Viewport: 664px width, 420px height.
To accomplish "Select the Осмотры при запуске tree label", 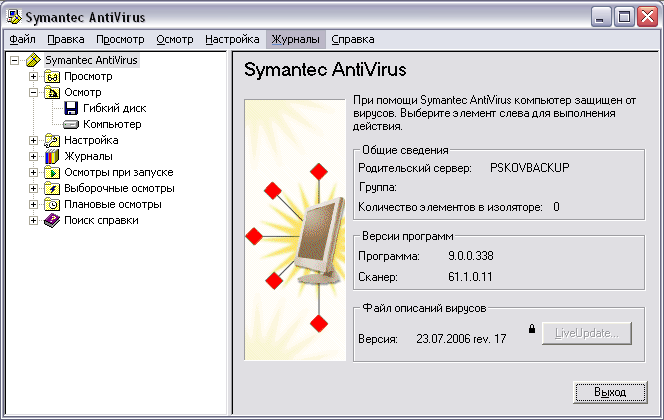I will [119, 172].
